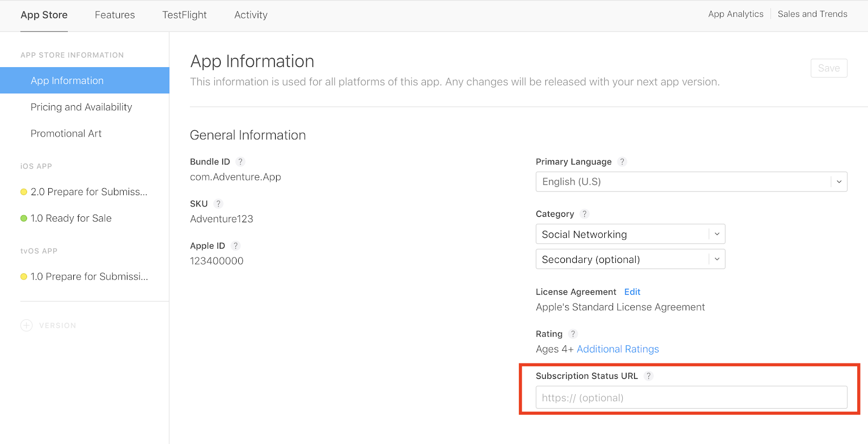Select Pricing and Availability in sidebar
Screen dimensions: 868x444
coord(81,107)
